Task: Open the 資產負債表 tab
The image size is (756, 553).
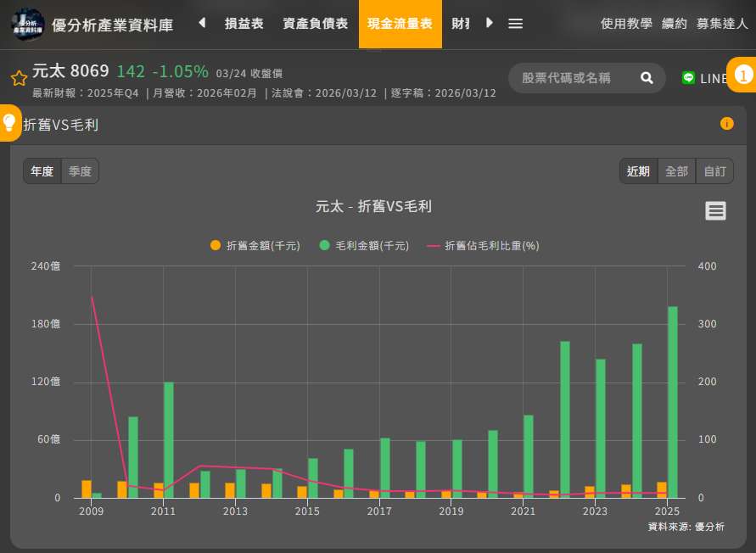Action: (315, 24)
